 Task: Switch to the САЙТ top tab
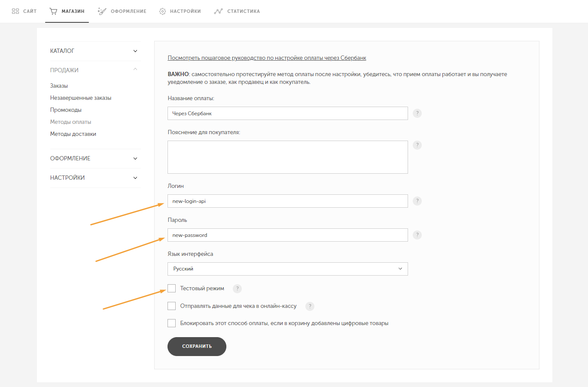pyautogui.click(x=24, y=11)
